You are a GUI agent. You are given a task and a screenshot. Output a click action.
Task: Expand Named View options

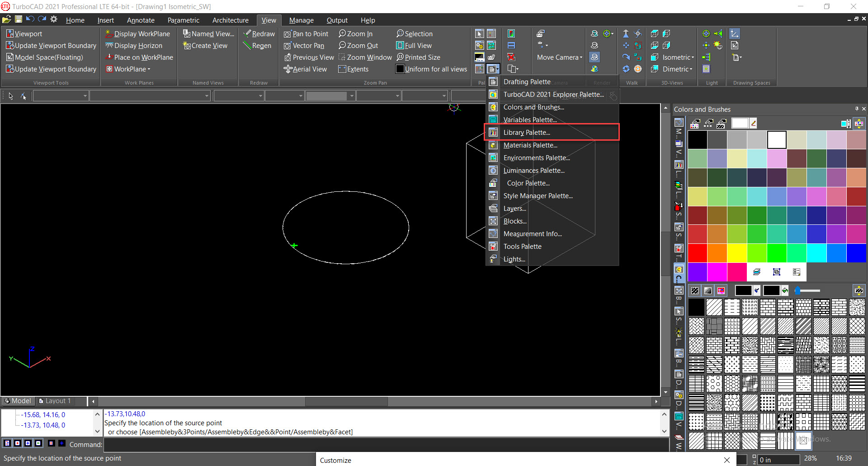pos(208,34)
